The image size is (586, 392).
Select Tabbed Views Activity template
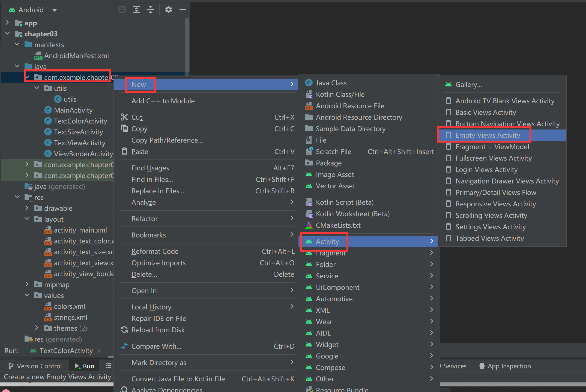pos(502,238)
